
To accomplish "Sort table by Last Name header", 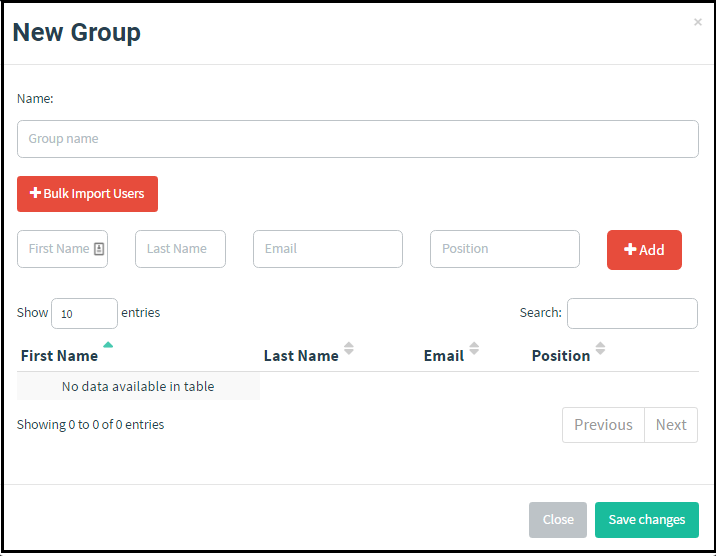I will (x=301, y=356).
